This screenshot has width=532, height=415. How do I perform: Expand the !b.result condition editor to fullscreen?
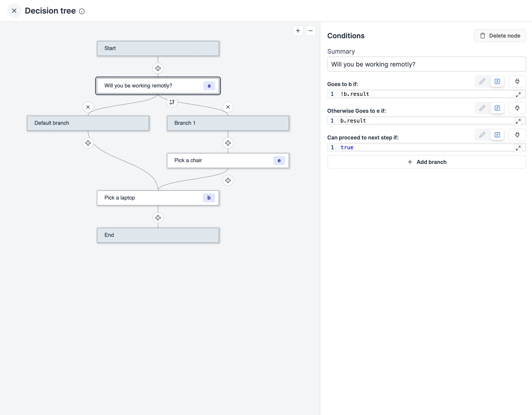pyautogui.click(x=518, y=95)
